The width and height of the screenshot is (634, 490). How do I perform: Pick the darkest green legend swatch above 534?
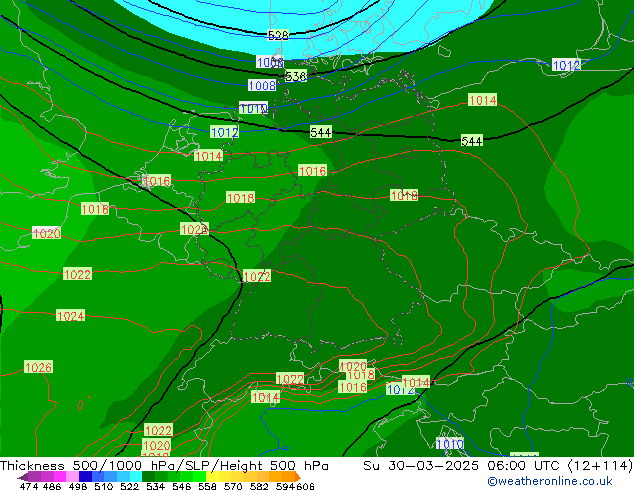coord(148,477)
